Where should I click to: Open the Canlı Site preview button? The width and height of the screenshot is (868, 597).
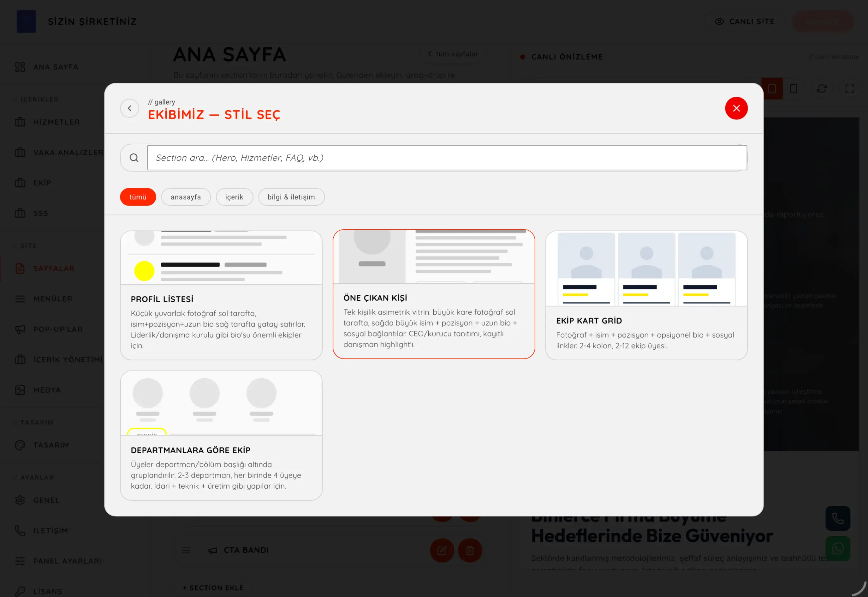pos(745,21)
